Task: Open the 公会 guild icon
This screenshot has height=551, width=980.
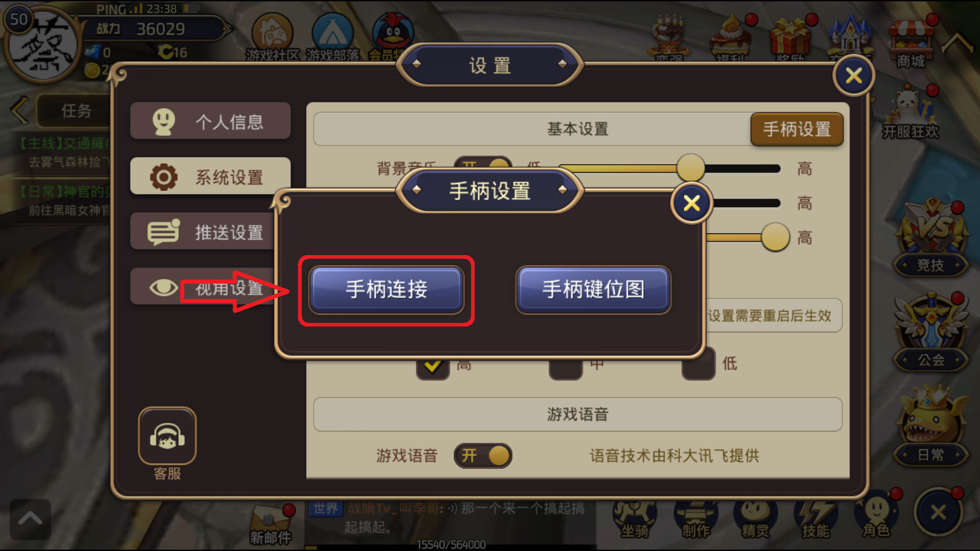Action: (930, 333)
